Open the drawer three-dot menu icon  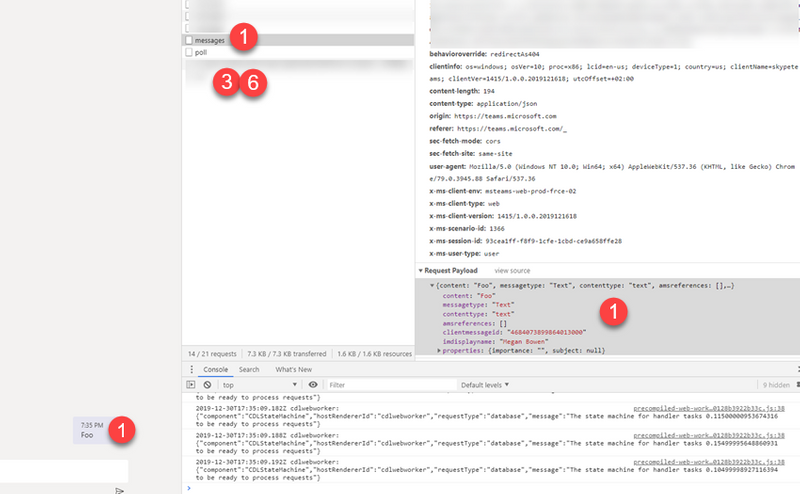click(x=192, y=369)
